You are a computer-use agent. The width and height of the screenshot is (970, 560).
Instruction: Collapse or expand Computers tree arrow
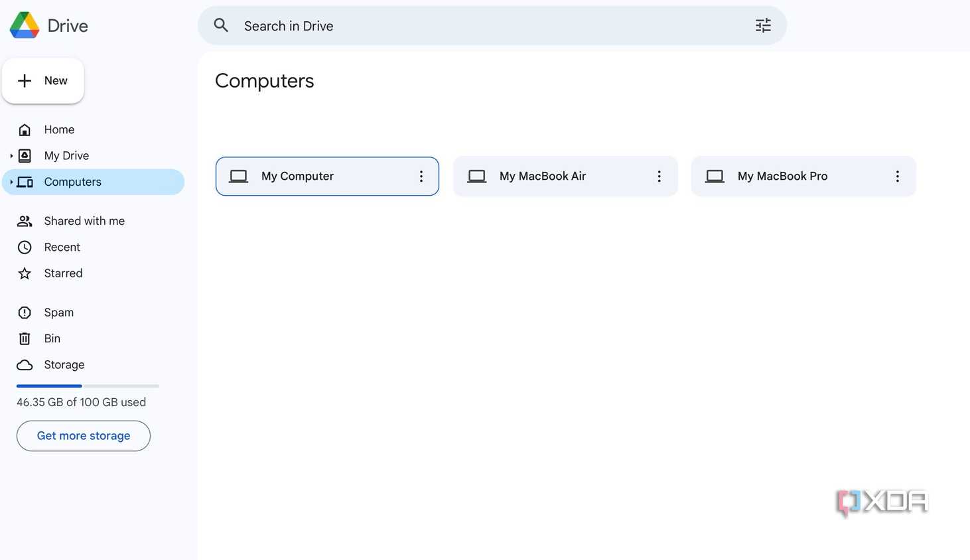(11, 182)
